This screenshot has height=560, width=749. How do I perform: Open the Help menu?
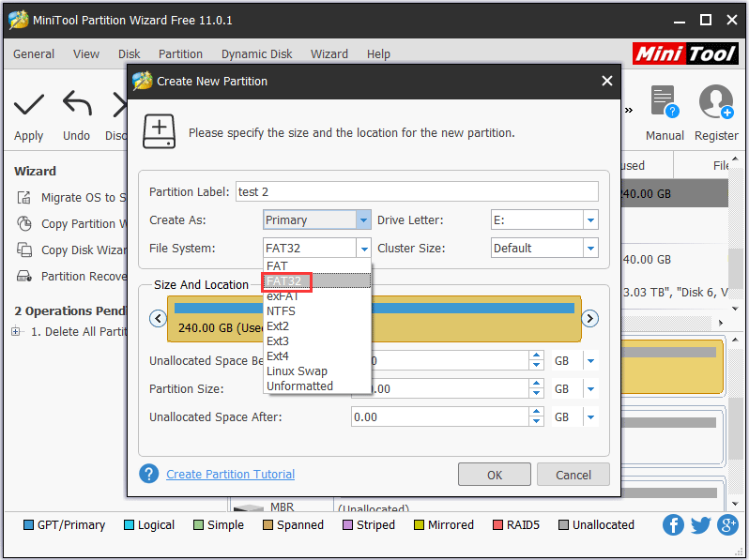(x=378, y=54)
